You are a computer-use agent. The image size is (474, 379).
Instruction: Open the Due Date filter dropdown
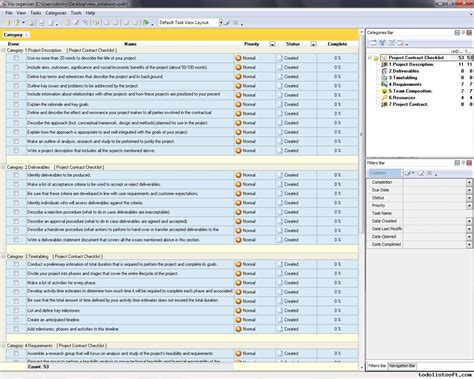(469, 190)
